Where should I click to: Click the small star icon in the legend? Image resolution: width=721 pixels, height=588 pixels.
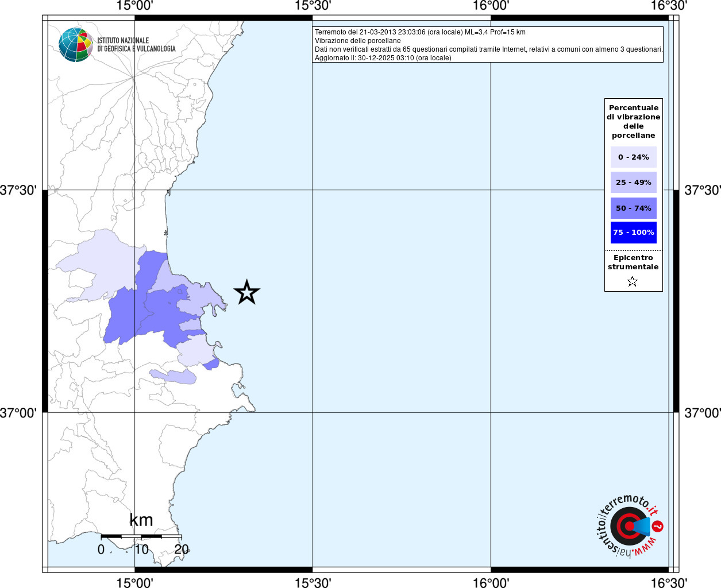pyautogui.click(x=633, y=281)
